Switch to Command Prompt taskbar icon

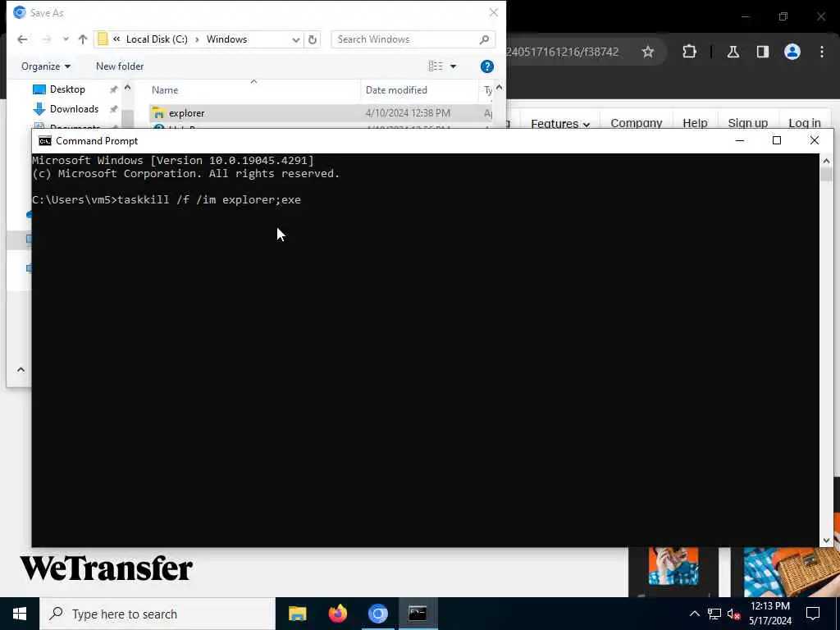(418, 614)
